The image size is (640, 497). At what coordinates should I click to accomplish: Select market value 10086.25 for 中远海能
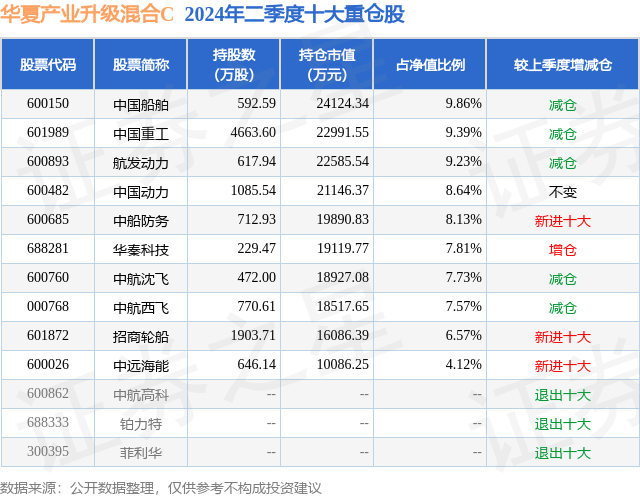tap(343, 364)
